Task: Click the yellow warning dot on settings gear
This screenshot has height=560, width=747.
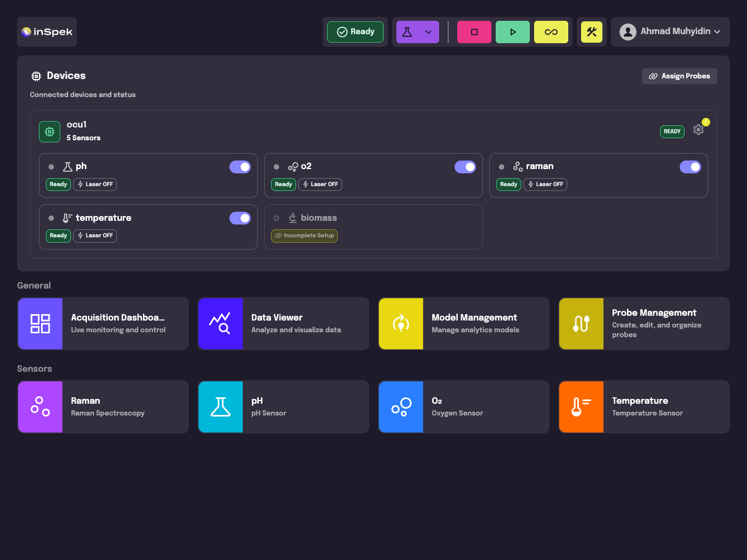Action: tap(706, 122)
